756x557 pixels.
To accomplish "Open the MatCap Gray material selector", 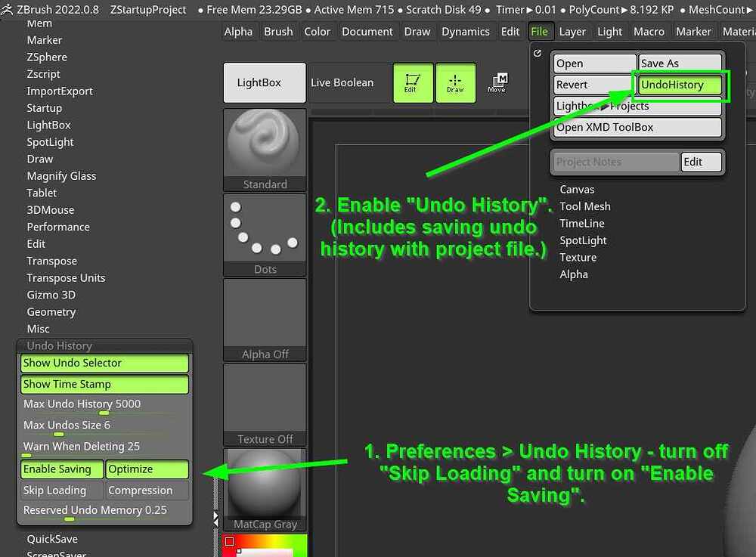I will [x=265, y=490].
